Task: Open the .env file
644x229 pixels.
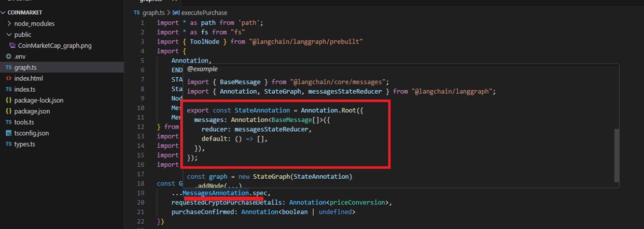Action: pos(20,56)
